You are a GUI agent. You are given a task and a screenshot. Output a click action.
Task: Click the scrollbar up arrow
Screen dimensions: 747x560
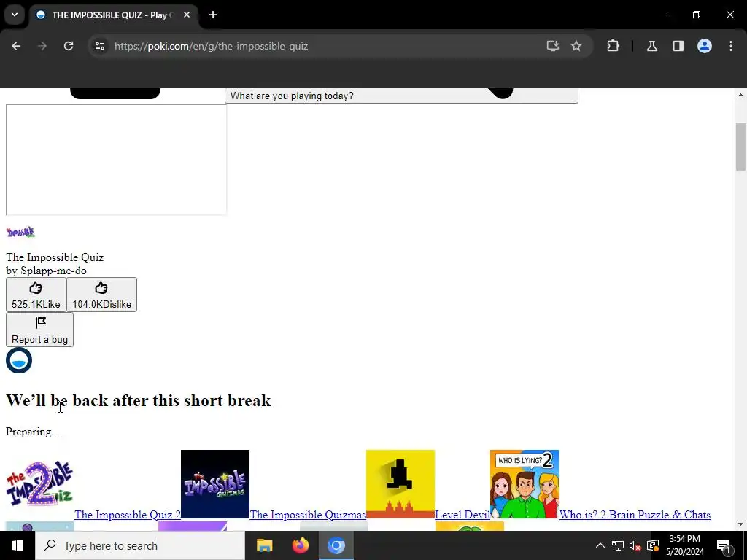pyautogui.click(x=740, y=96)
